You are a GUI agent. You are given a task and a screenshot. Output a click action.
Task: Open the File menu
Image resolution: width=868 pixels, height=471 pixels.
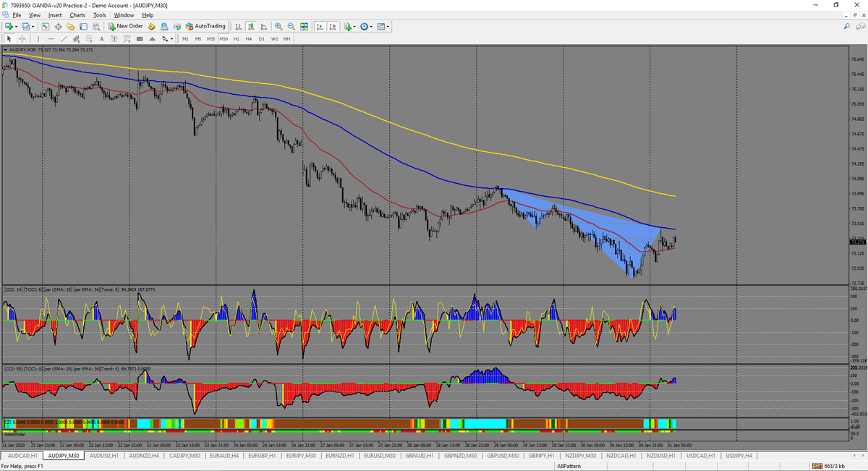(17, 15)
